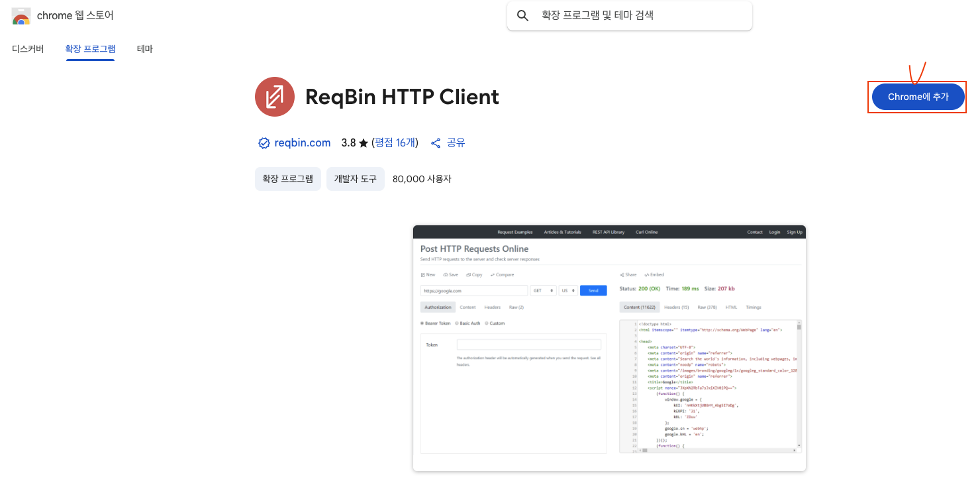Click the 개발자 도구 category chip
Screen dimensions: 980x499
(x=356, y=179)
